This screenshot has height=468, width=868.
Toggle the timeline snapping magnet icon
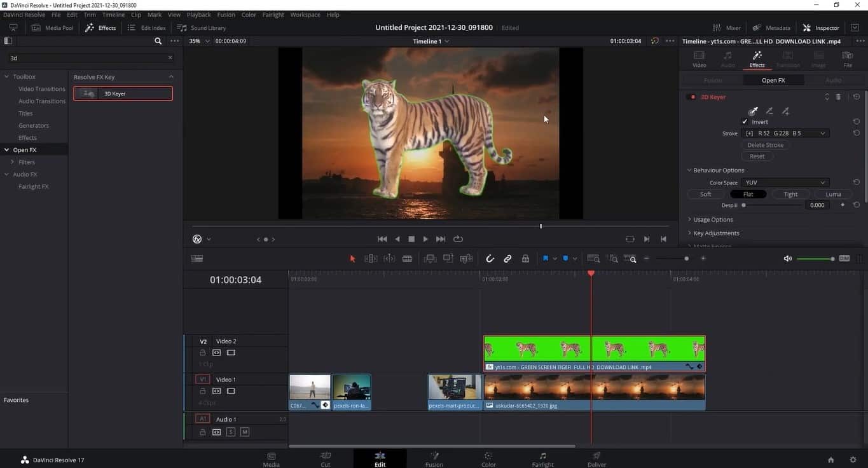pos(490,259)
